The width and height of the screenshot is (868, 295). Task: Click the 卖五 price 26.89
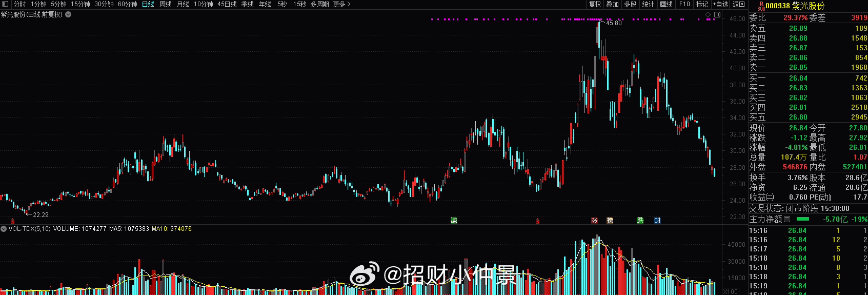point(798,28)
